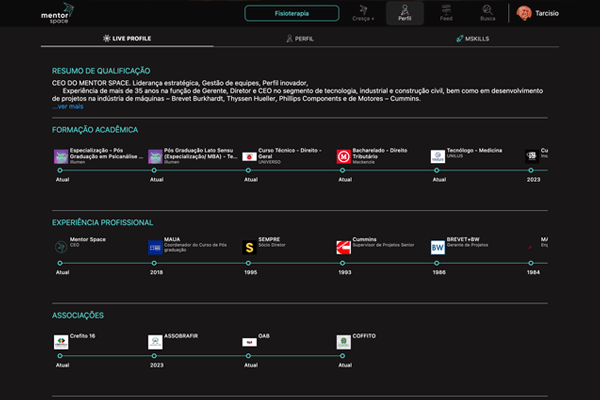Click the Mackenzie institution logo
This screenshot has height=400, width=600.
(344, 156)
